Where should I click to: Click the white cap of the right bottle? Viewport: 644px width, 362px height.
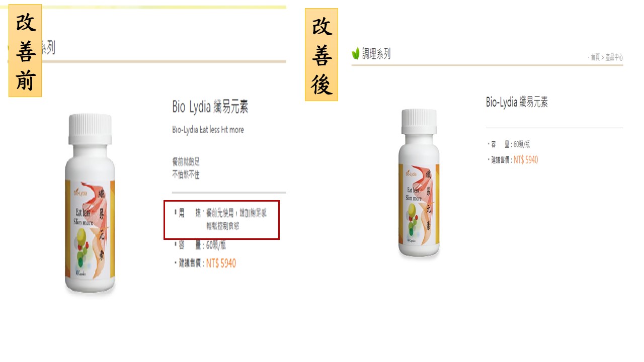click(x=420, y=122)
